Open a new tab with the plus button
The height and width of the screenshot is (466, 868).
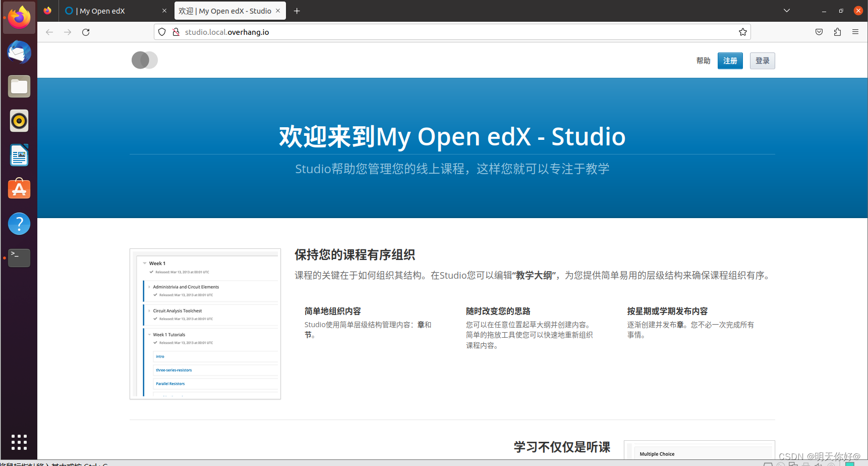tap(297, 11)
